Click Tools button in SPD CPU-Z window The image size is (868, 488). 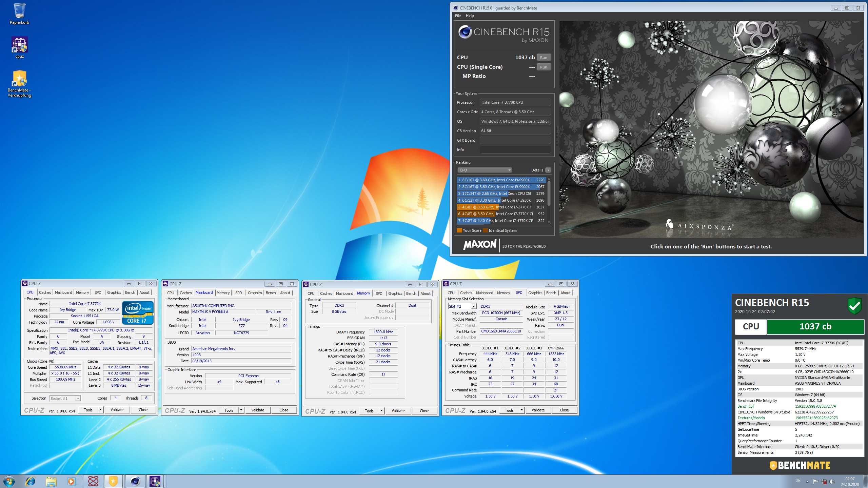(x=509, y=410)
